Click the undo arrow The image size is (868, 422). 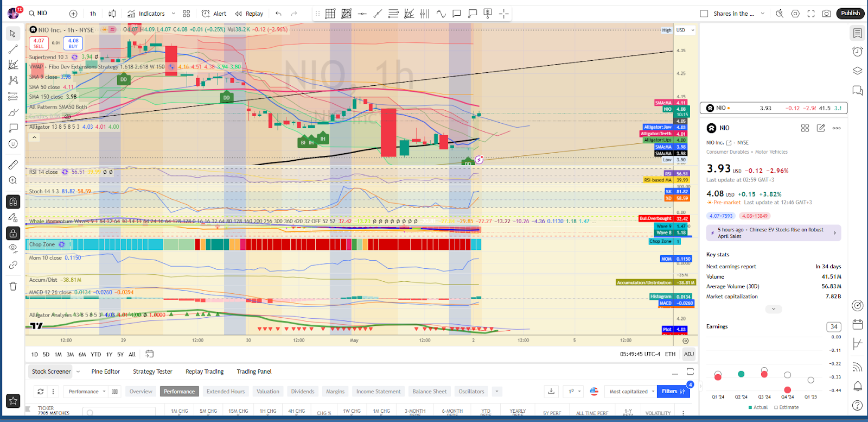(x=278, y=14)
